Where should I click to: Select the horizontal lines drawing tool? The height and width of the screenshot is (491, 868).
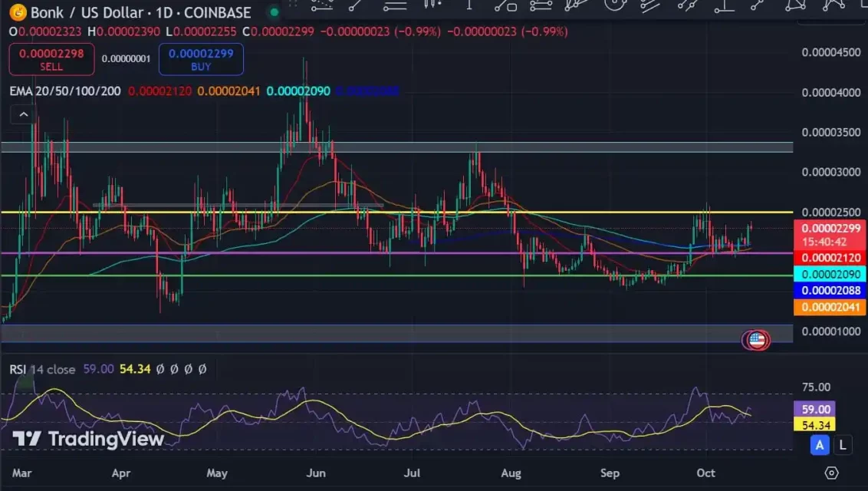[x=395, y=5]
